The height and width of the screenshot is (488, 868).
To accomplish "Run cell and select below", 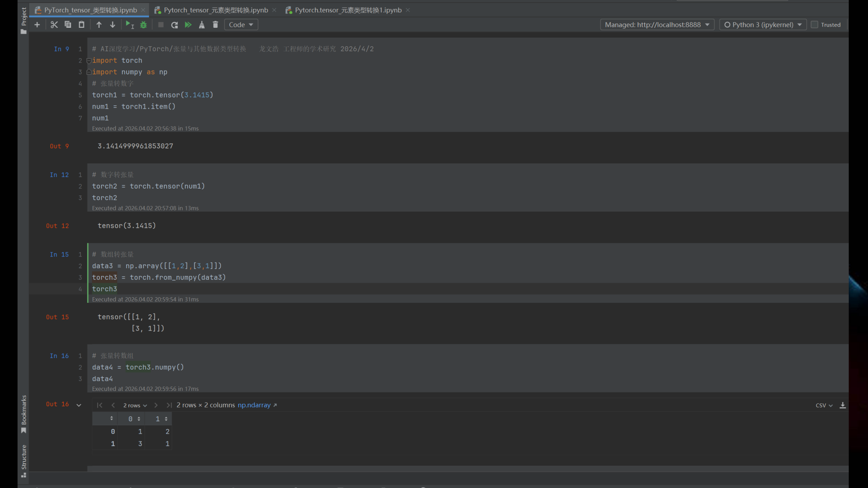I will coord(130,25).
